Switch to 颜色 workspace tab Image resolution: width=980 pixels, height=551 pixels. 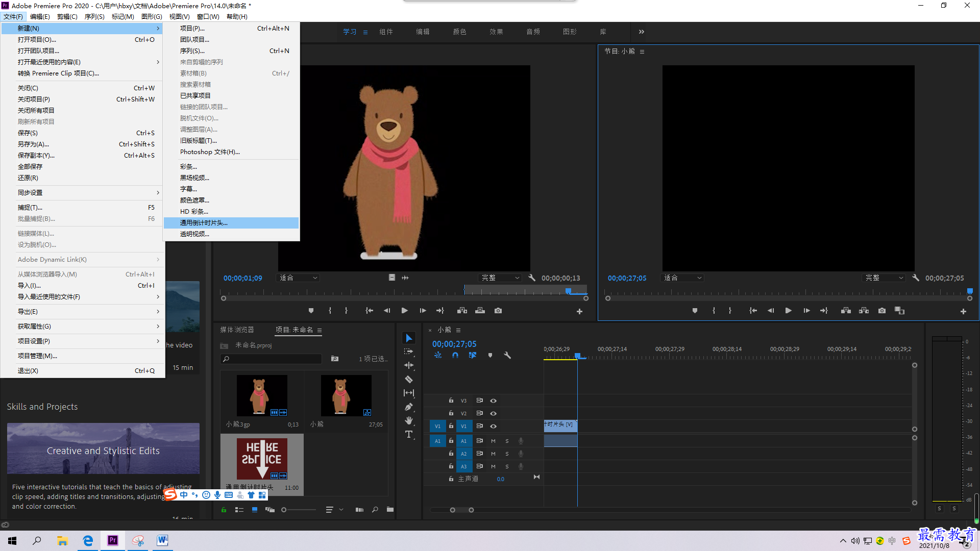[x=459, y=32]
